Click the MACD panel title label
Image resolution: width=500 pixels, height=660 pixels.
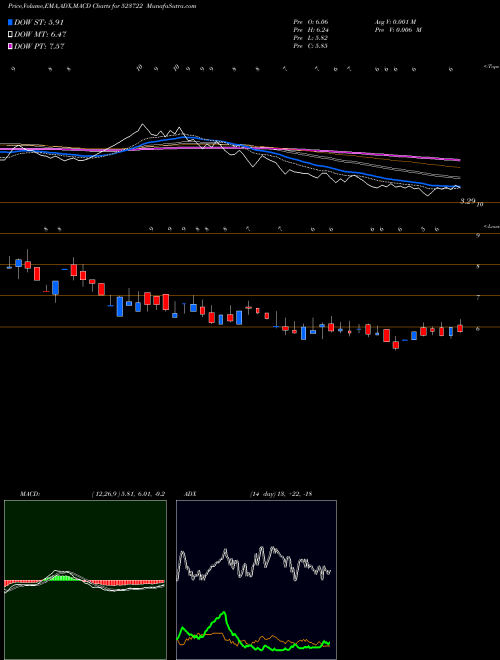[x=29, y=494]
